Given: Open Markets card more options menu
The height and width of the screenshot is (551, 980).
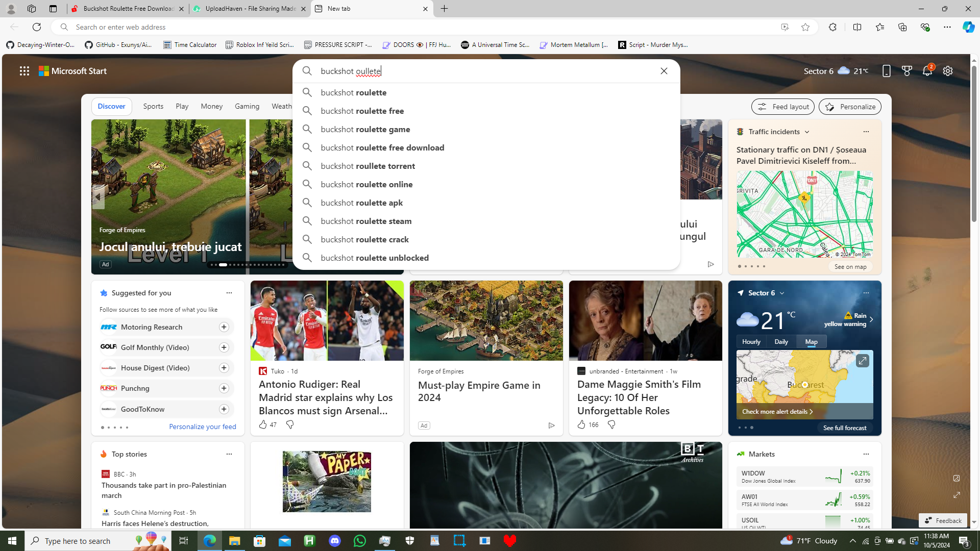Looking at the screenshot, I should (865, 454).
